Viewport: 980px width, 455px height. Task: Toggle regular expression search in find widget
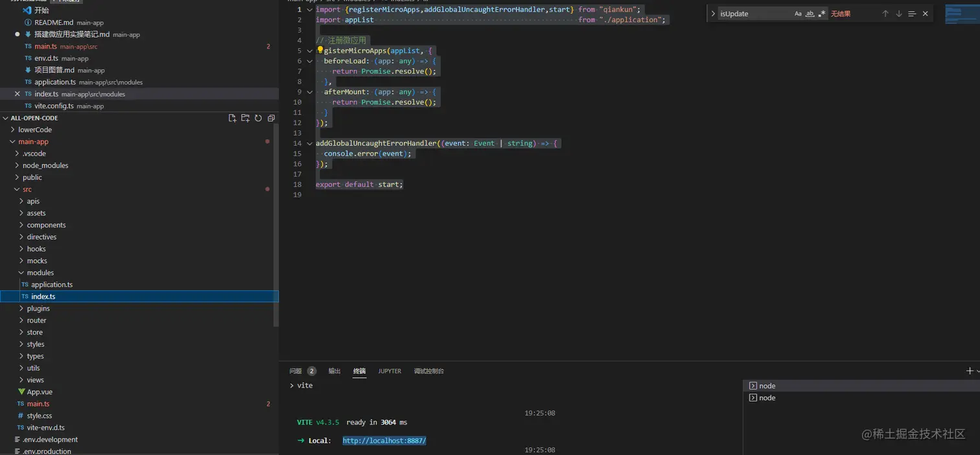(822, 14)
